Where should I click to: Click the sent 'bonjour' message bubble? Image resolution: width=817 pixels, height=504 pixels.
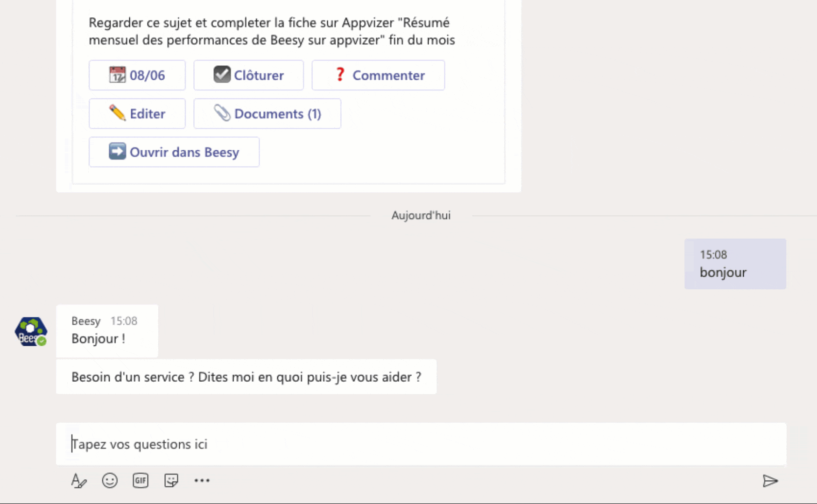click(735, 264)
